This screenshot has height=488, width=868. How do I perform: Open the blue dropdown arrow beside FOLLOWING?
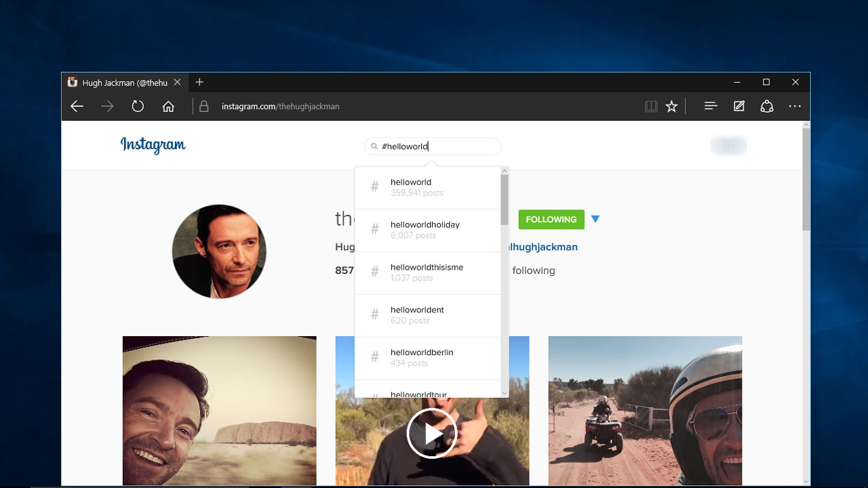tap(595, 219)
